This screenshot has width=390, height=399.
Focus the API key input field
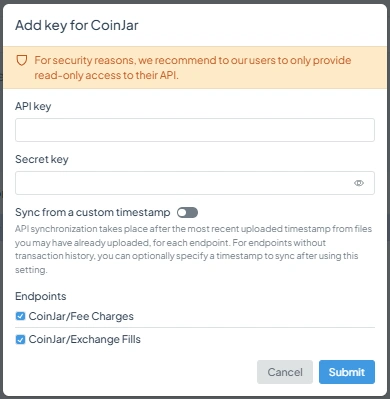coord(195,130)
